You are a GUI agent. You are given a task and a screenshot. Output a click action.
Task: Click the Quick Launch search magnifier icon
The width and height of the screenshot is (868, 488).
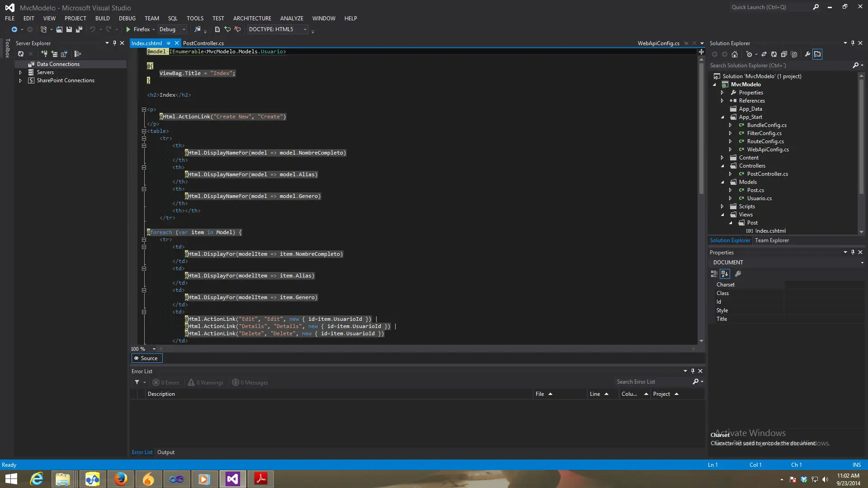[816, 7]
